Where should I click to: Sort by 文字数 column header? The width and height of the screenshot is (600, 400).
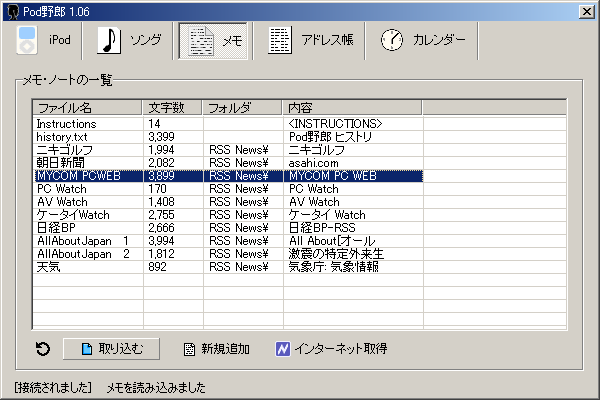[x=172, y=108]
